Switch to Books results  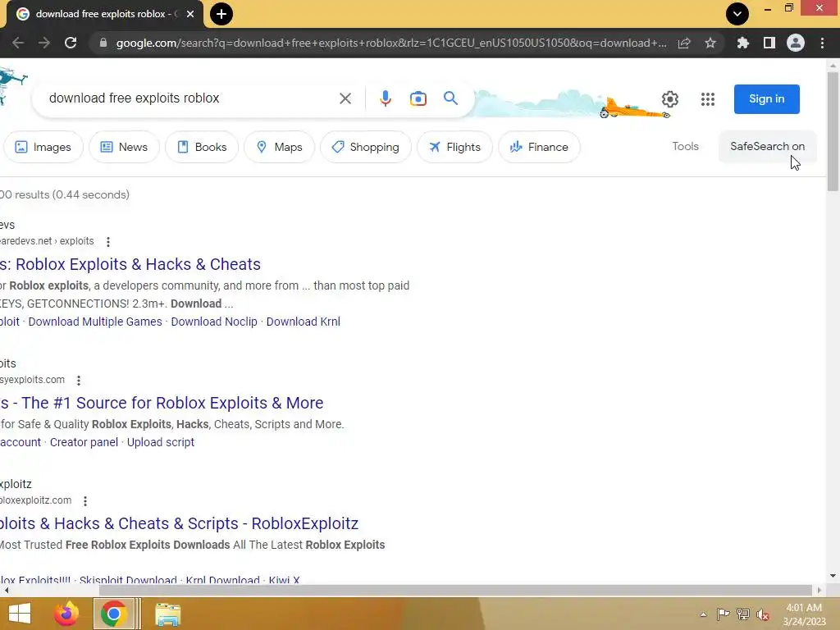[202, 147]
